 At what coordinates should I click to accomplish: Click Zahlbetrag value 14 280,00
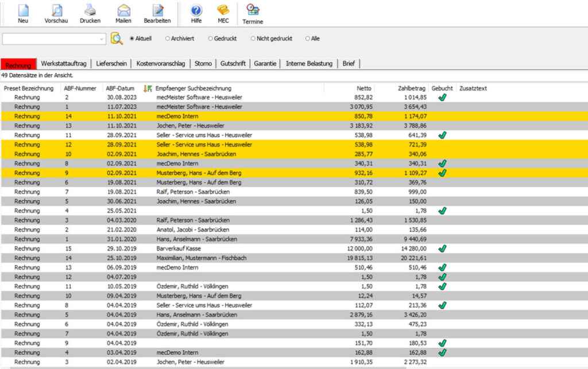[413, 248]
